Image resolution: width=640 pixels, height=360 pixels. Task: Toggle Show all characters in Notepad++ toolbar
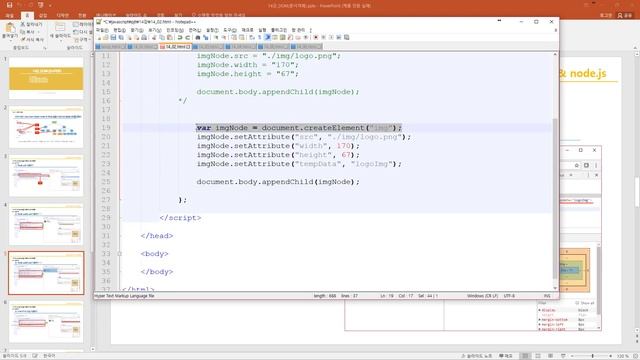click(259, 38)
